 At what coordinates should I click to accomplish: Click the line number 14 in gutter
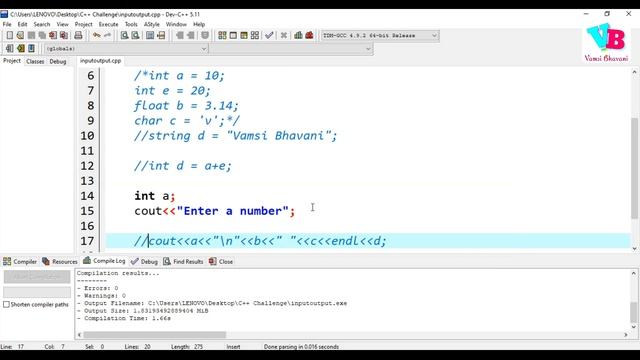point(87,196)
